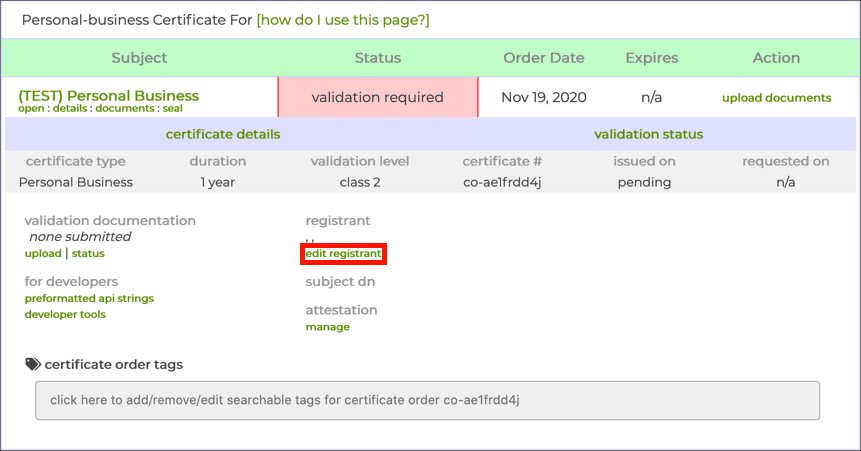Click the 'open' link under the subject
This screenshot has height=451, width=861.
[x=32, y=108]
